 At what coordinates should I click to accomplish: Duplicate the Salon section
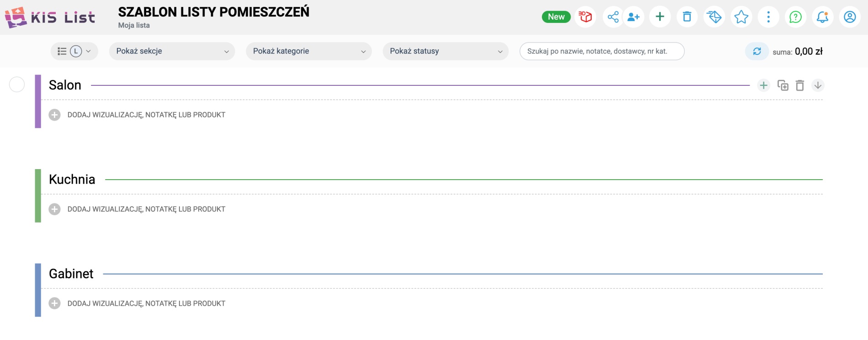coord(783,85)
